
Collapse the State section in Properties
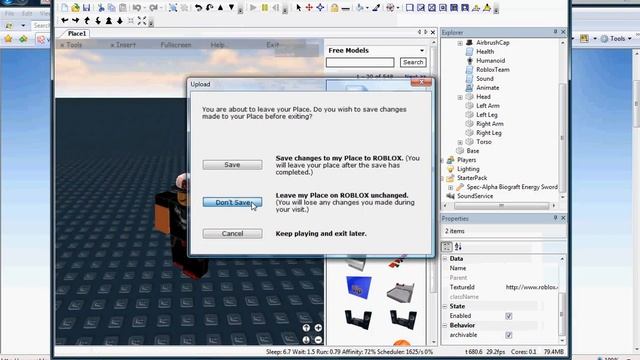tap(445, 306)
